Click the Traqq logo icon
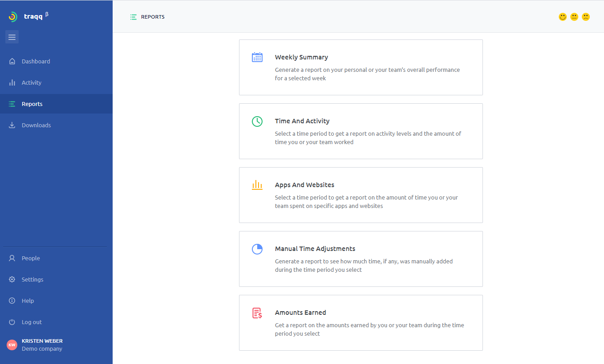The image size is (604, 364). (x=13, y=16)
